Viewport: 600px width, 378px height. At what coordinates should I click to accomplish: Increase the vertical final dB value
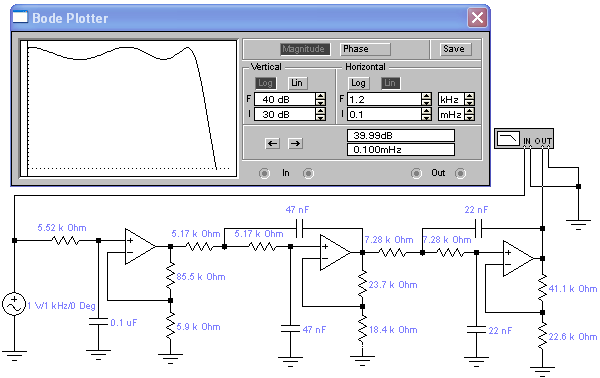point(321,96)
